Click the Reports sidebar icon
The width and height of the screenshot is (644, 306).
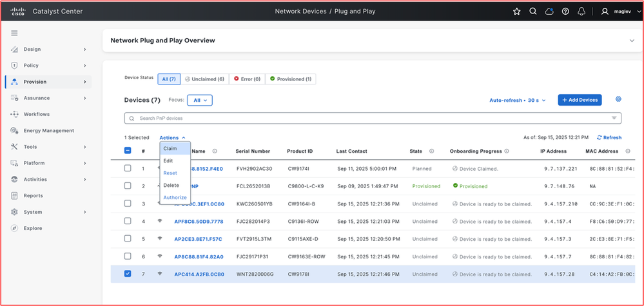14,196
